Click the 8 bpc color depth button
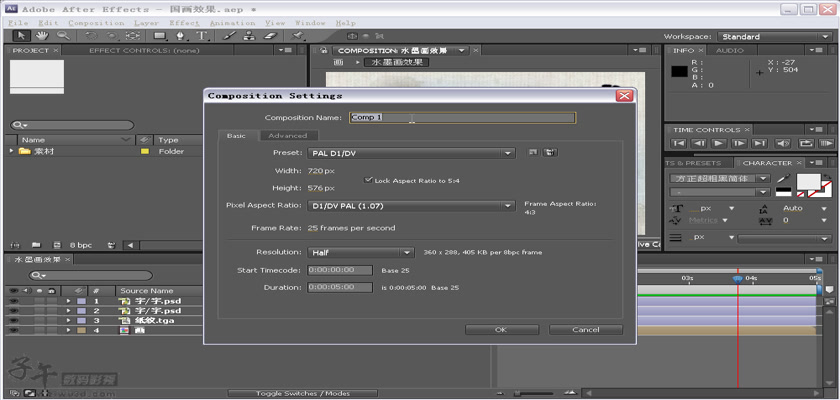This screenshot has width=840, height=400. click(81, 245)
